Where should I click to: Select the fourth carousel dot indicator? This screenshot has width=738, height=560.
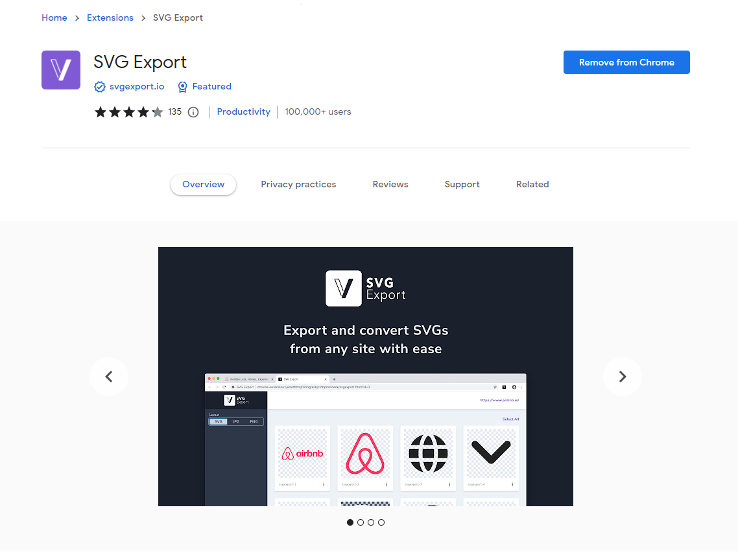click(x=381, y=522)
